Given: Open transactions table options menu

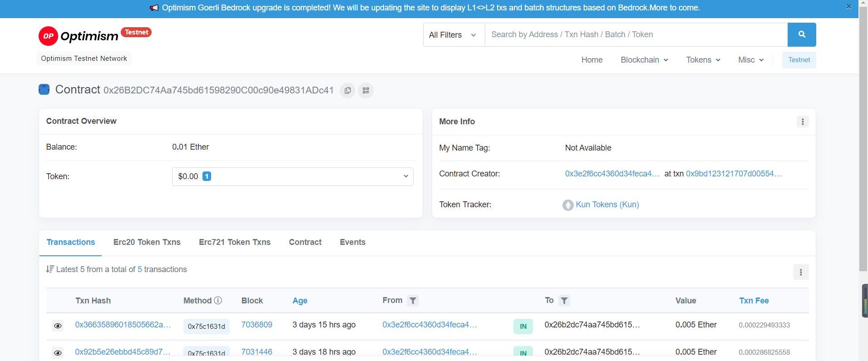Looking at the screenshot, I should 800,272.
